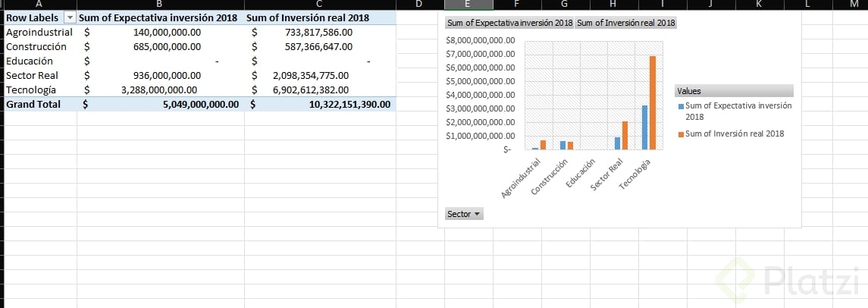
Task: Click the $4,000,000,000.00 axis label
Action: click(x=480, y=95)
